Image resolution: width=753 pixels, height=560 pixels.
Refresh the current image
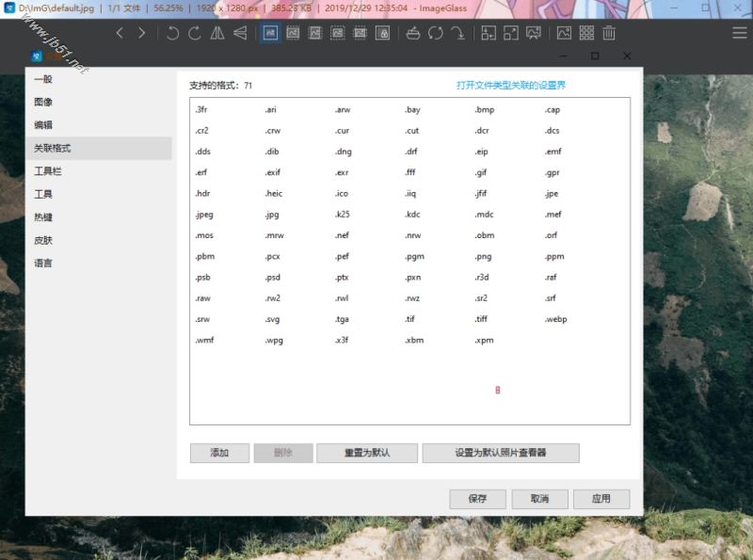click(x=436, y=33)
